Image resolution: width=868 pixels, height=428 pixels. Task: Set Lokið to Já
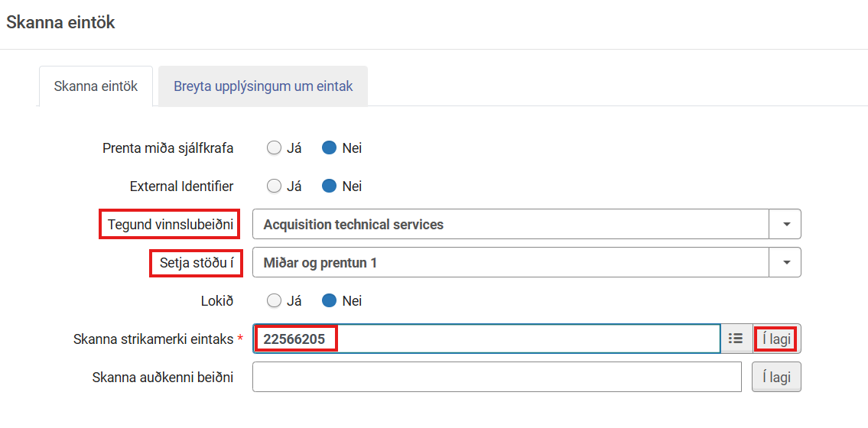click(x=274, y=301)
